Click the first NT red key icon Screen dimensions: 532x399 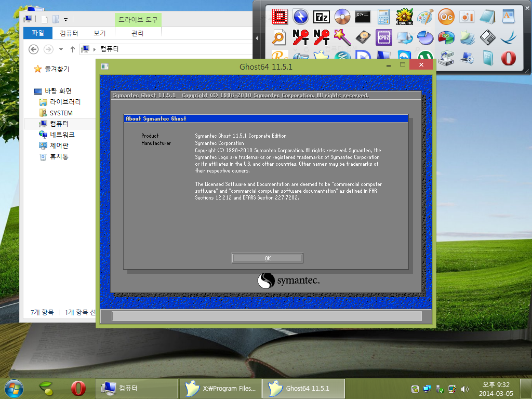pyautogui.click(x=301, y=37)
